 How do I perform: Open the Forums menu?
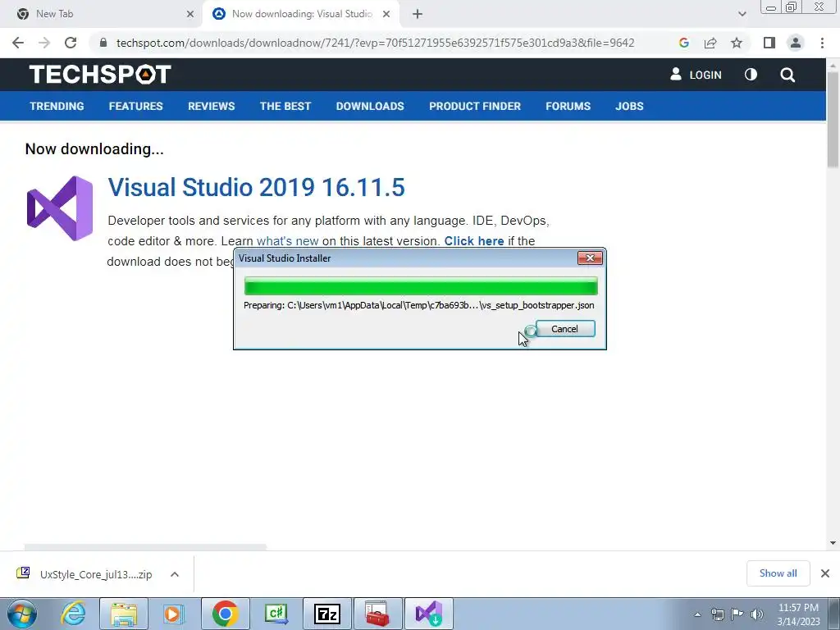click(x=568, y=106)
